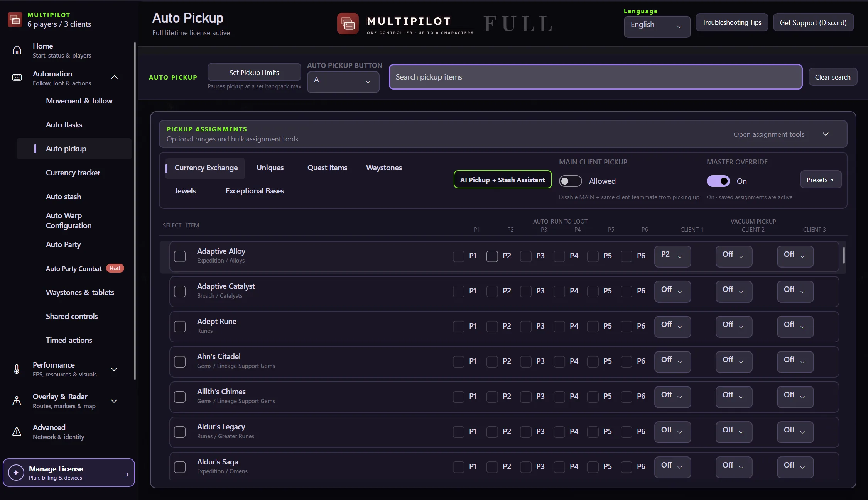Click the Advanced warning triangle icon
Screen dimensions: 868x500
[x=17, y=432]
